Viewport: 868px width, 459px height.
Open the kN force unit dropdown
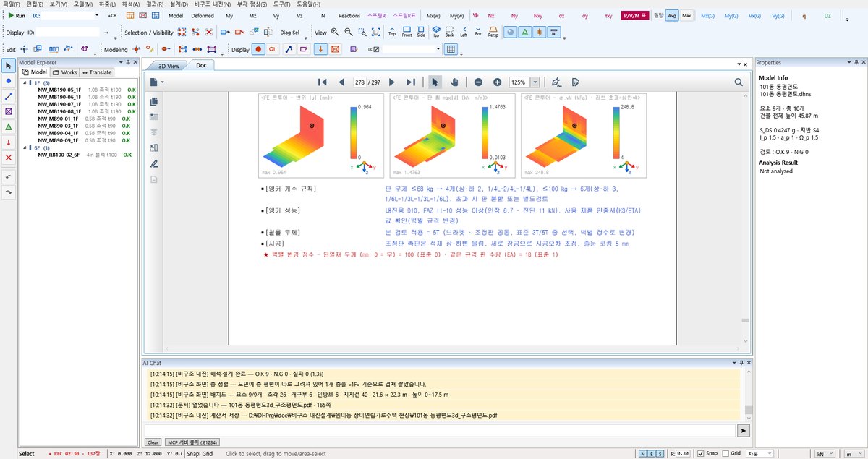click(x=824, y=453)
